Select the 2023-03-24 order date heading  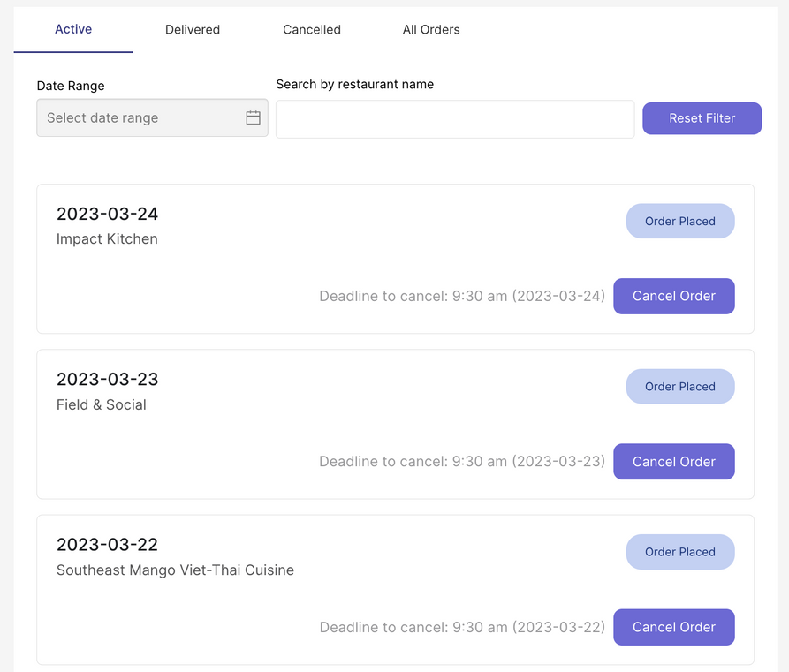click(107, 214)
